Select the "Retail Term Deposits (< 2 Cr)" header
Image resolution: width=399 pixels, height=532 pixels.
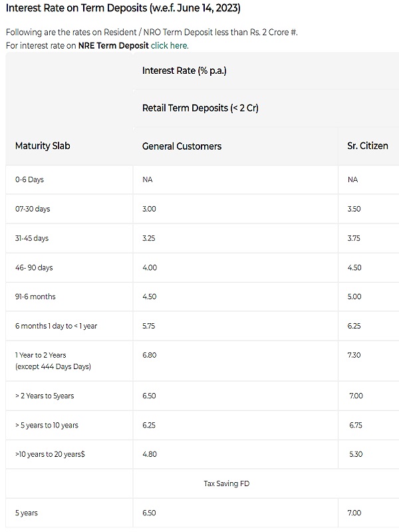click(x=200, y=108)
